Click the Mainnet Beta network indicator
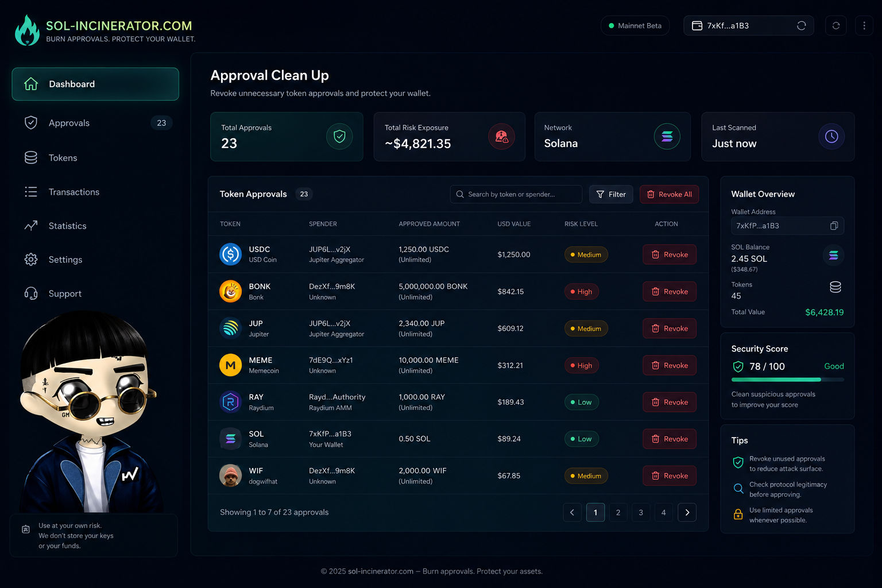Screen dimensions: 882x588 point(635,26)
